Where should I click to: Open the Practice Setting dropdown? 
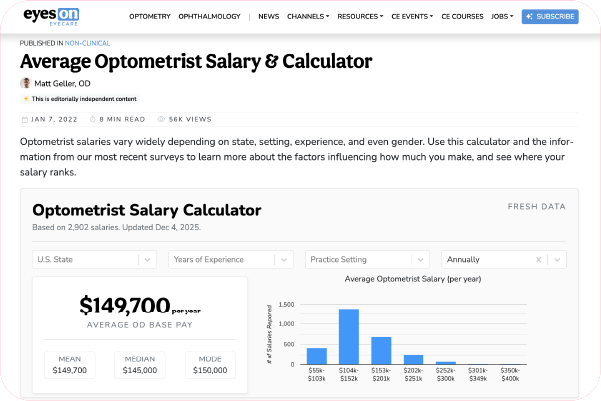coord(367,259)
